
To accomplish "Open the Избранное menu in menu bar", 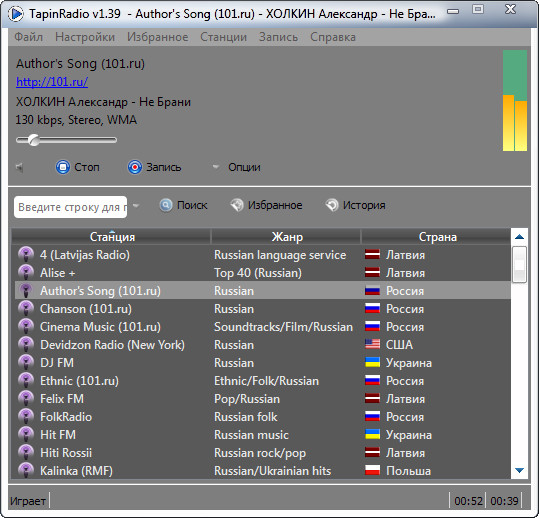I will pos(157,37).
